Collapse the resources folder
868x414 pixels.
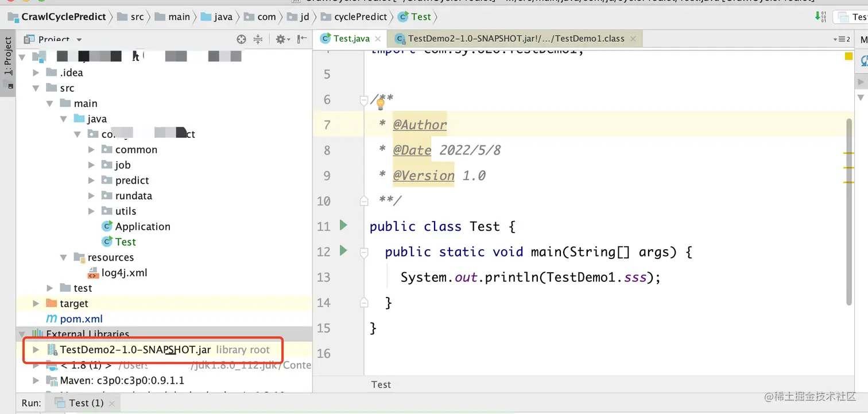pos(64,257)
